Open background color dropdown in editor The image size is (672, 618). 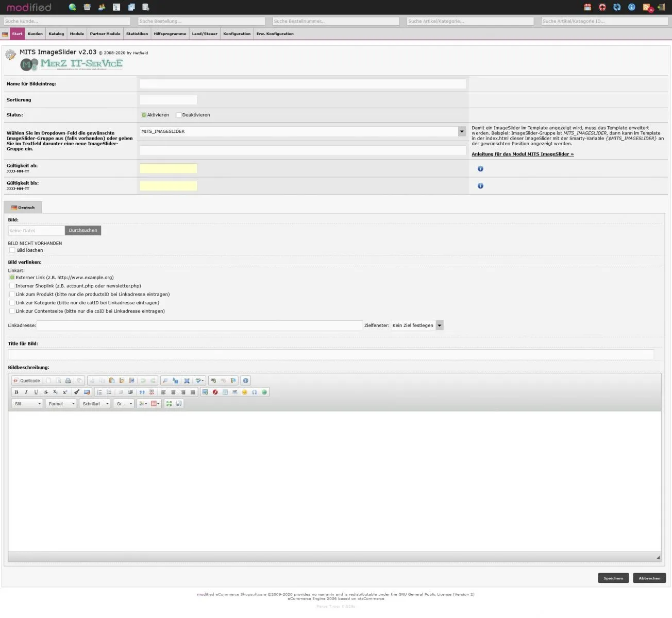point(155,404)
